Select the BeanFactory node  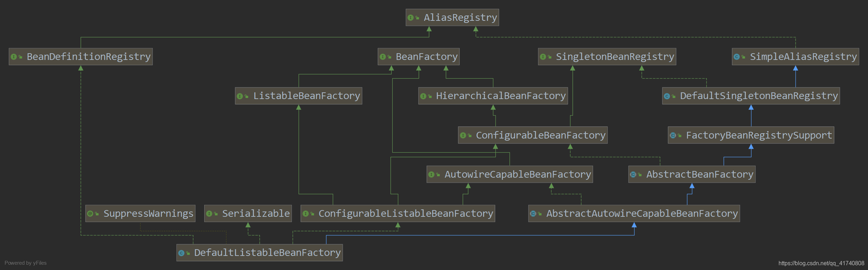click(x=418, y=57)
